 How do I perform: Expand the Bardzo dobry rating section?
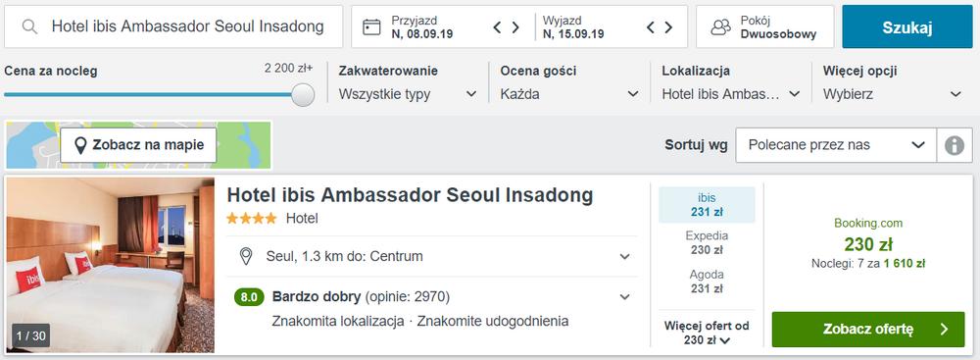[x=432, y=297]
